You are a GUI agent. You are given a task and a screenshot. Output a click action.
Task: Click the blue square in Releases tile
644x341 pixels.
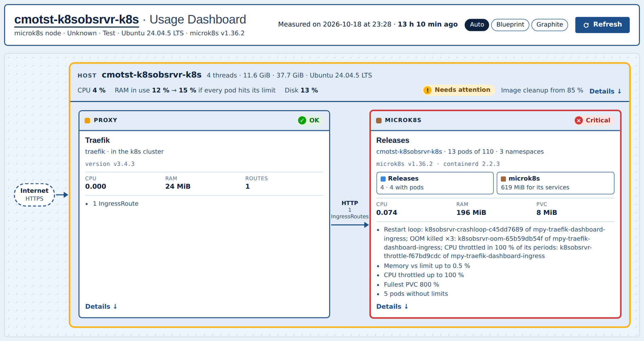point(383,179)
